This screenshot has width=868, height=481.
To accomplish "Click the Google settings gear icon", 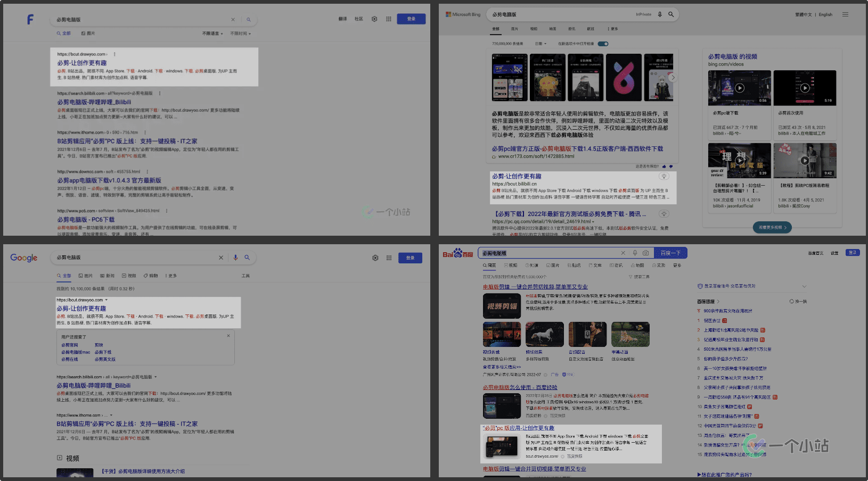I will tap(375, 258).
